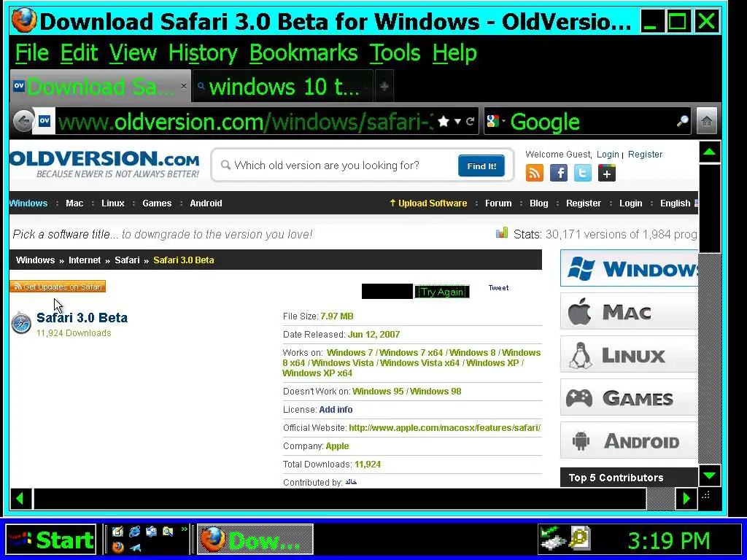Click the Tweet link
Screen dimensions: 747x560
coord(499,287)
